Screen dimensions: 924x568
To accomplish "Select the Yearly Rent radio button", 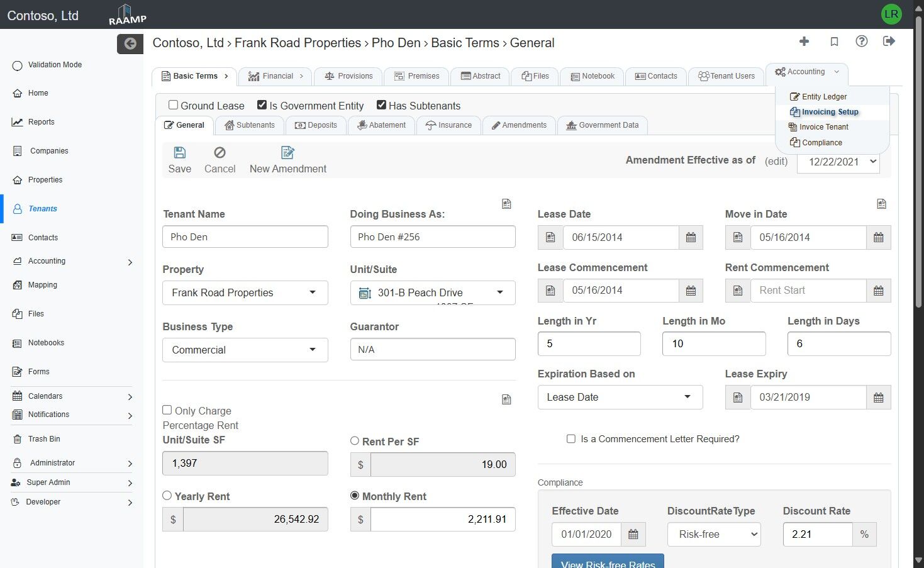I will point(167,496).
